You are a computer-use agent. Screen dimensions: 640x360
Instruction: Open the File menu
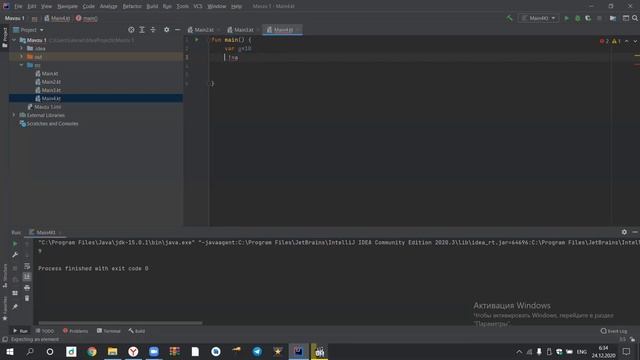pyautogui.click(x=18, y=6)
